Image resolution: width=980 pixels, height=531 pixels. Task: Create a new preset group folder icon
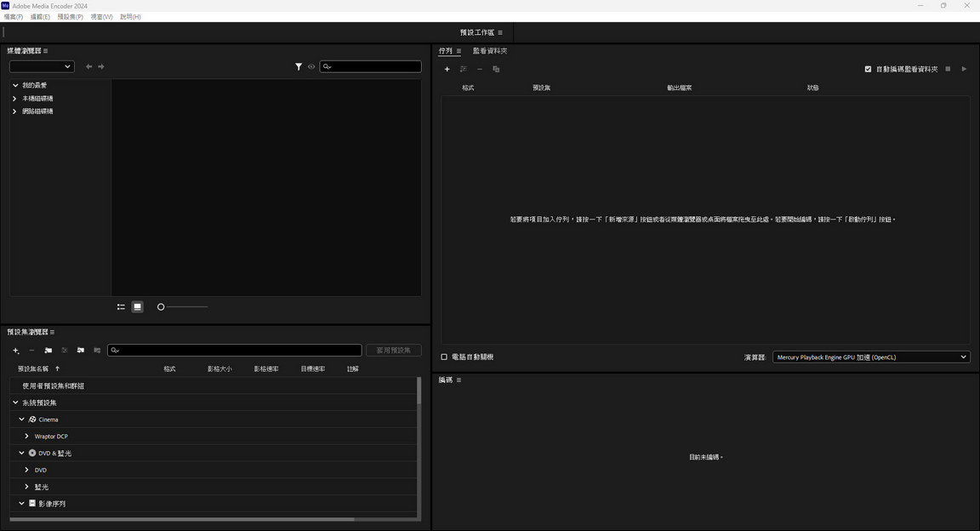[48, 350]
